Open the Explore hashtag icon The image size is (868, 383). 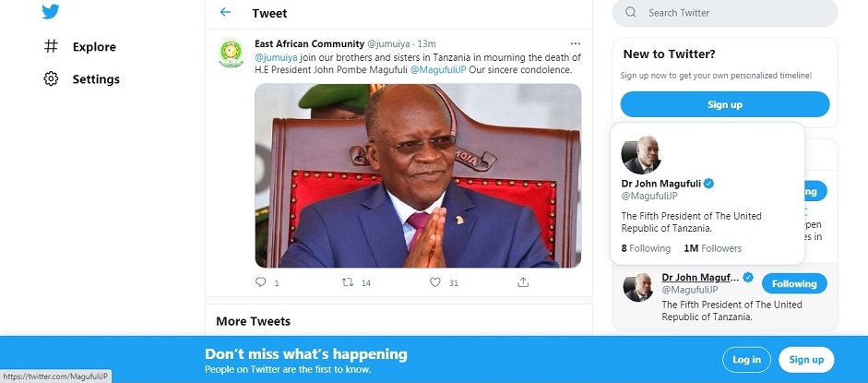click(52, 46)
